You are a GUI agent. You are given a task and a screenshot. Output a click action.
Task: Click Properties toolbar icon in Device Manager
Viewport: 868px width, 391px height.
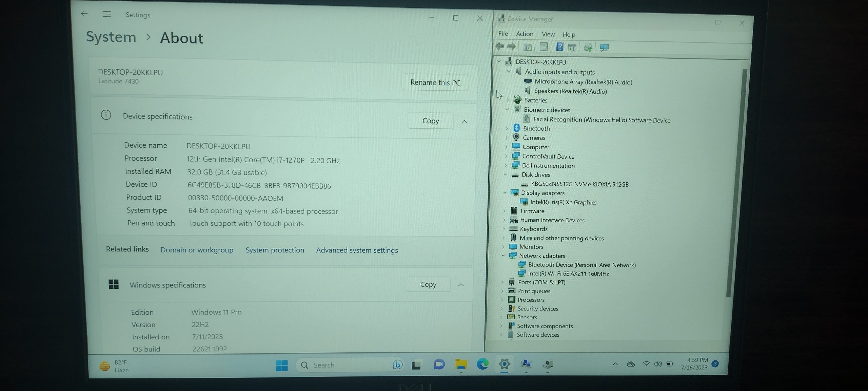click(x=544, y=47)
